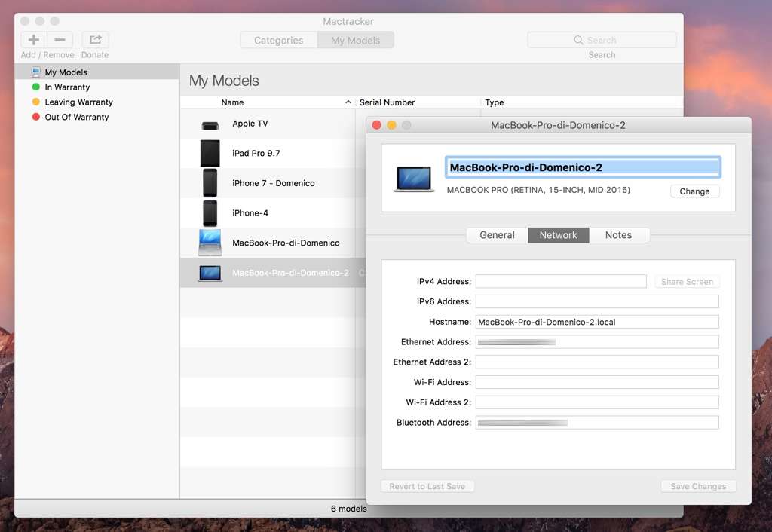Filter by In Warranty status
Screen dimensions: 772x532
tap(67, 87)
